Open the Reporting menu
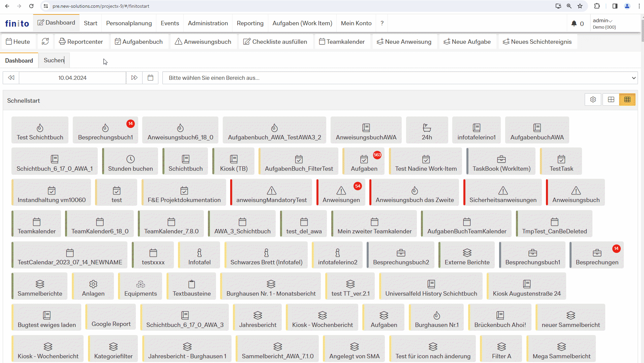This screenshot has height=363, width=644. click(250, 23)
